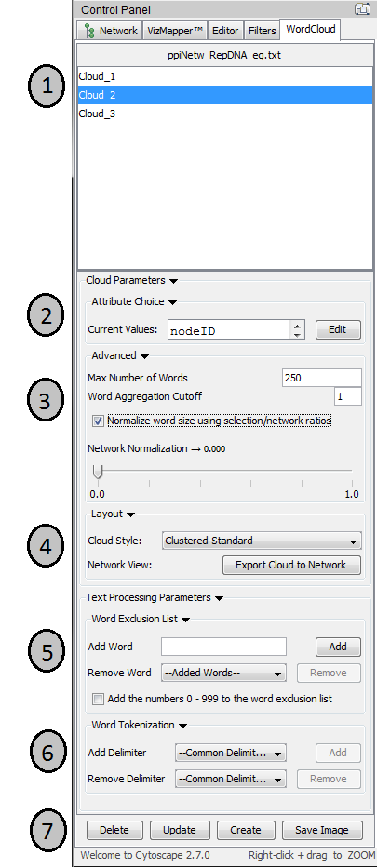
Task: Click the Export Cloud to Network button
Action: point(291,566)
